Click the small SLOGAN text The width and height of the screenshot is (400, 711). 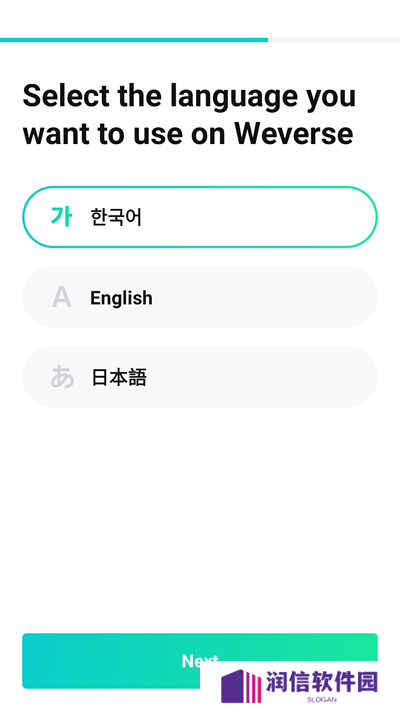[x=322, y=700]
